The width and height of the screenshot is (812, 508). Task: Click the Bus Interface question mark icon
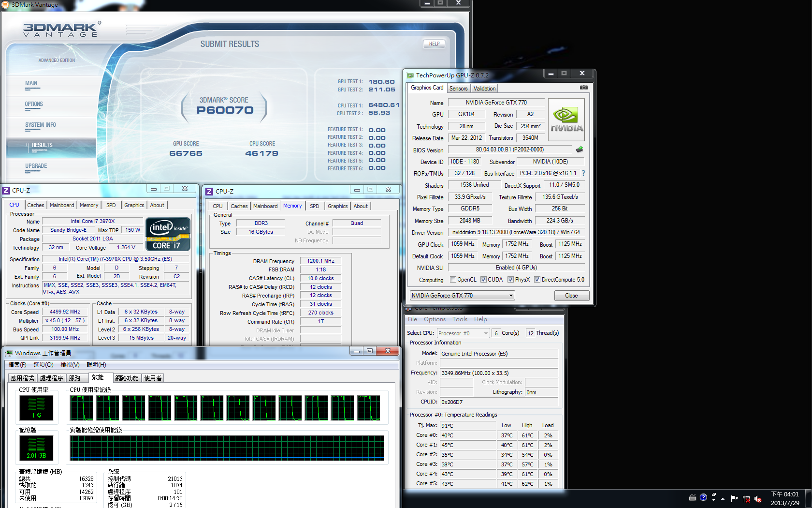click(x=583, y=173)
